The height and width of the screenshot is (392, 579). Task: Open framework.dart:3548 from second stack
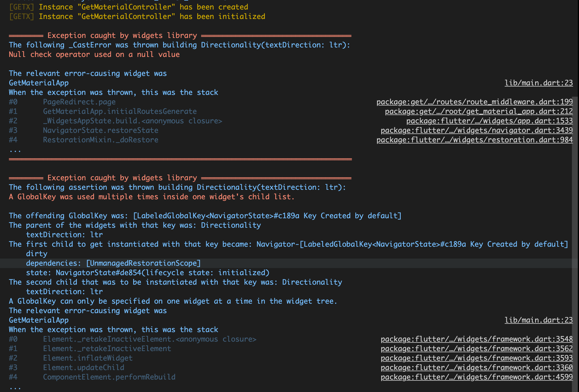pos(476,339)
